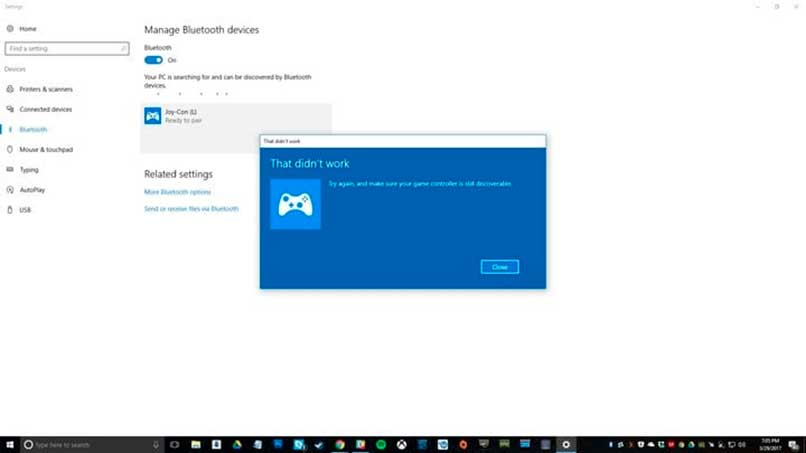
Task: Go to Connected devices section
Action: tap(45, 109)
